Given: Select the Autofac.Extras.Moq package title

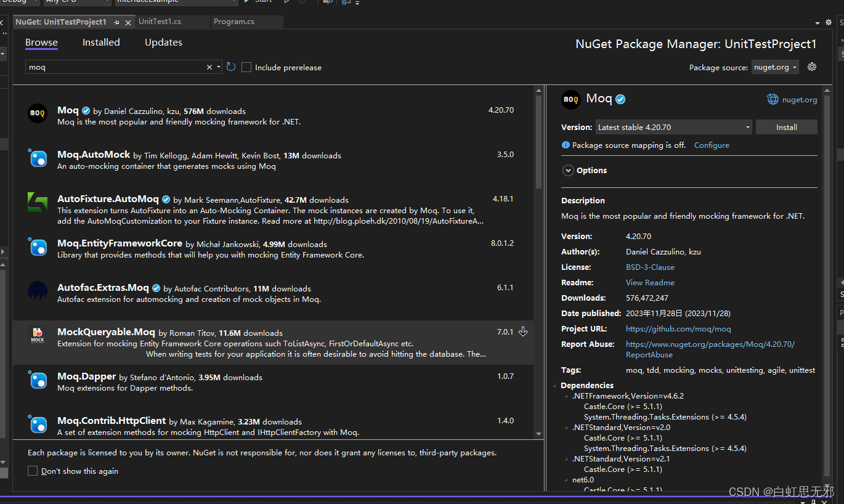Looking at the screenshot, I should click(103, 288).
